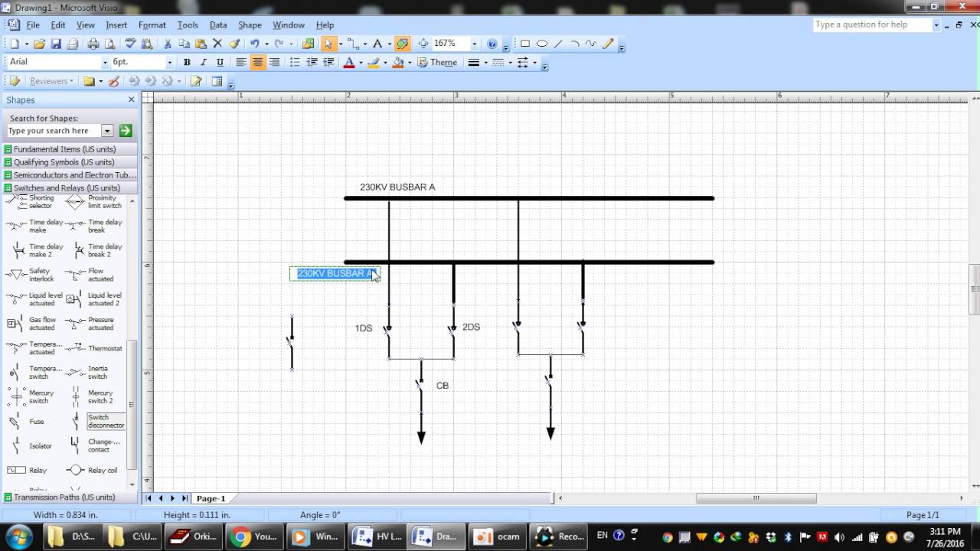Toggle bullet list formatting

(295, 63)
